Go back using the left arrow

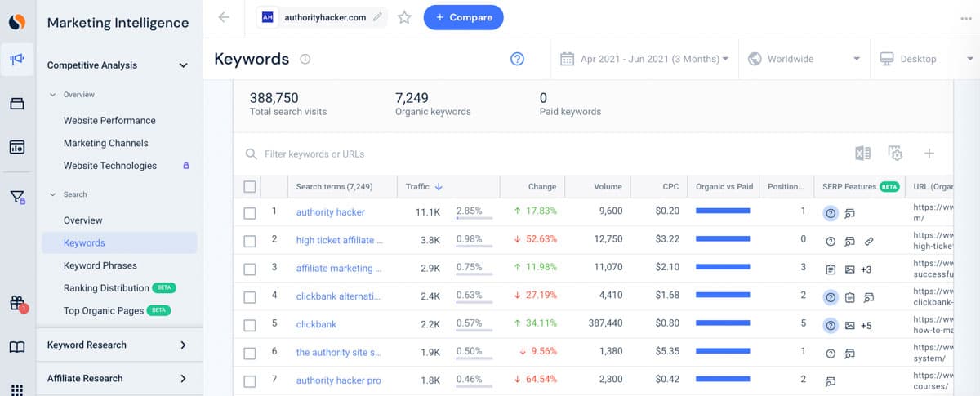224,17
